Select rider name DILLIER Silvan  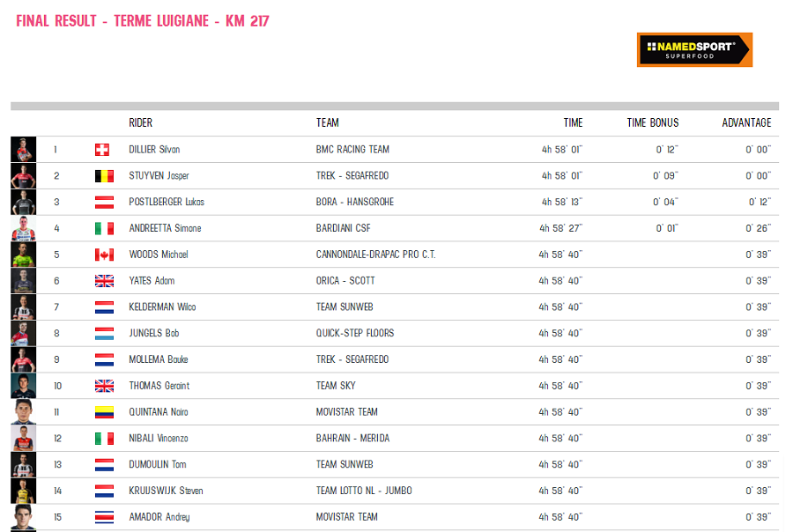coord(154,150)
